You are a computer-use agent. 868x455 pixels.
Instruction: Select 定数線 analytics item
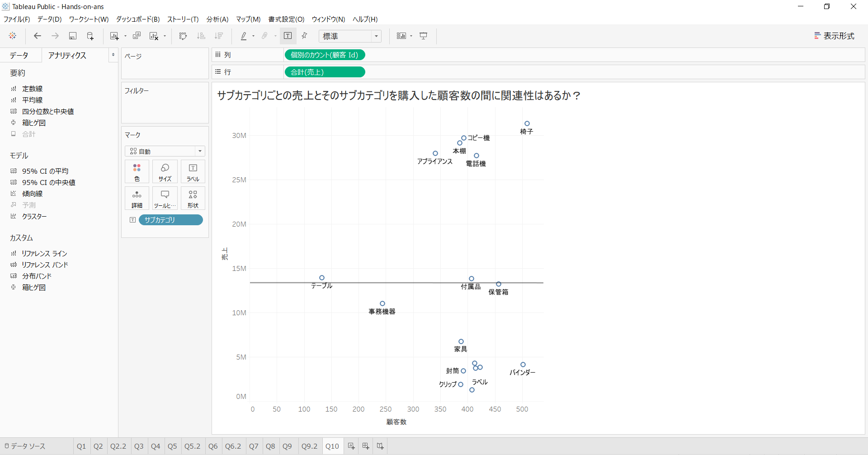pos(33,89)
